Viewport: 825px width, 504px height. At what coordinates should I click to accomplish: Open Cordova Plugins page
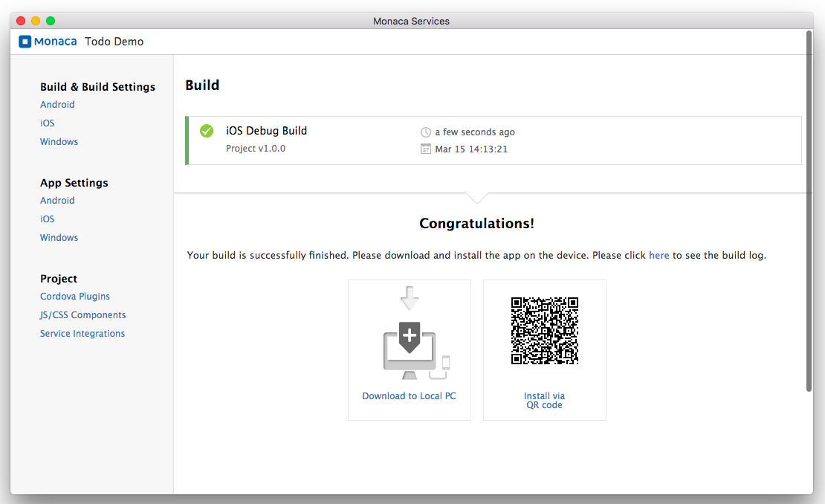coord(75,297)
